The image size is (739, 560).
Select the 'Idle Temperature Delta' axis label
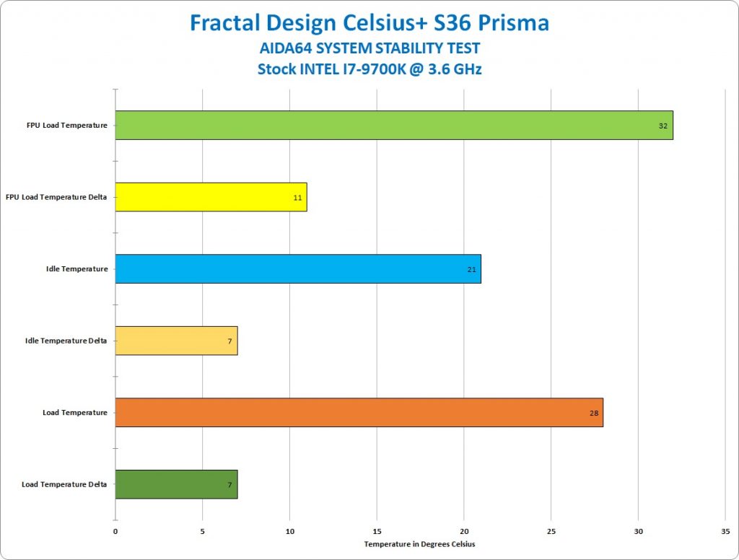[66, 341]
